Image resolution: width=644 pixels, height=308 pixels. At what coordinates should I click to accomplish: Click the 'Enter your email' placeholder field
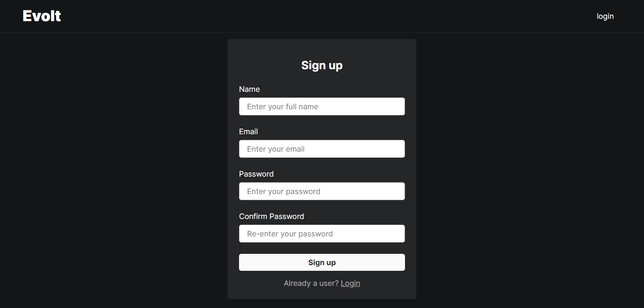[x=322, y=149]
